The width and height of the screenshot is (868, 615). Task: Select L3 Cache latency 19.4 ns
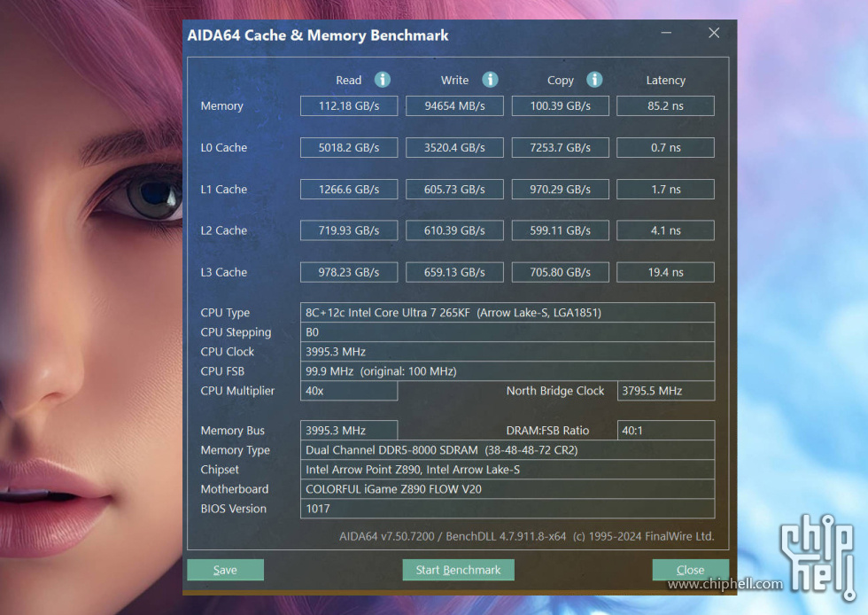[665, 272]
